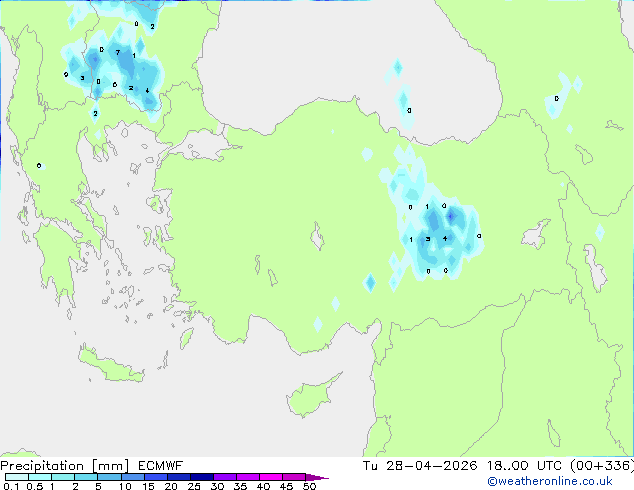Image resolution: width=634 pixels, height=490 pixels.
Task: Click the 0.1–0.5 mm legend color swatch
Action: (x=17, y=477)
